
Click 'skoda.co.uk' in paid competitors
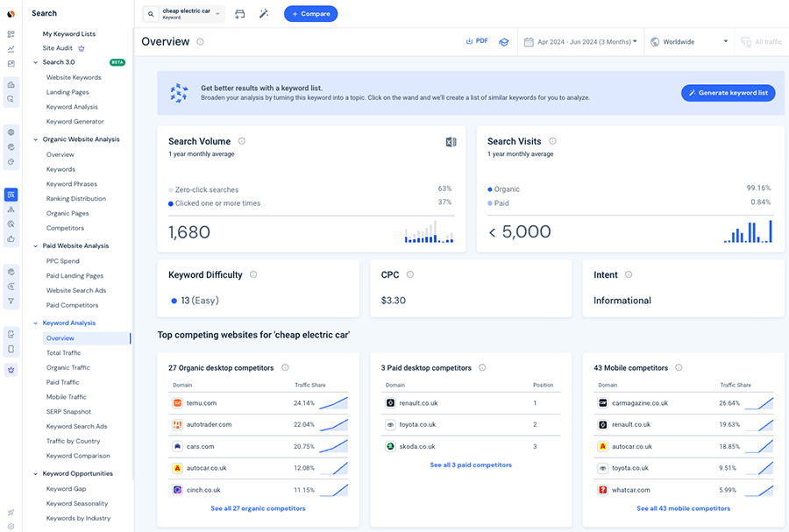(417, 446)
